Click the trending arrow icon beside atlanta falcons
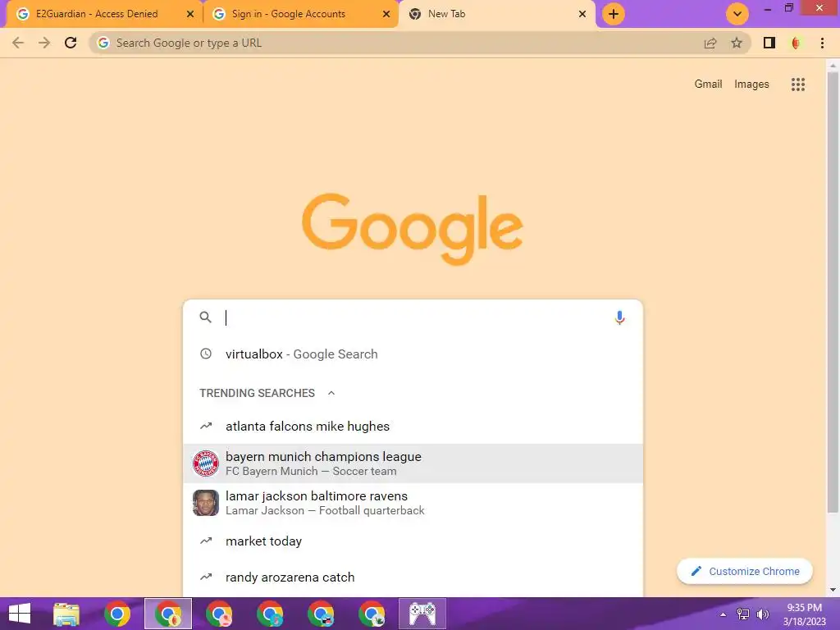 pos(206,427)
